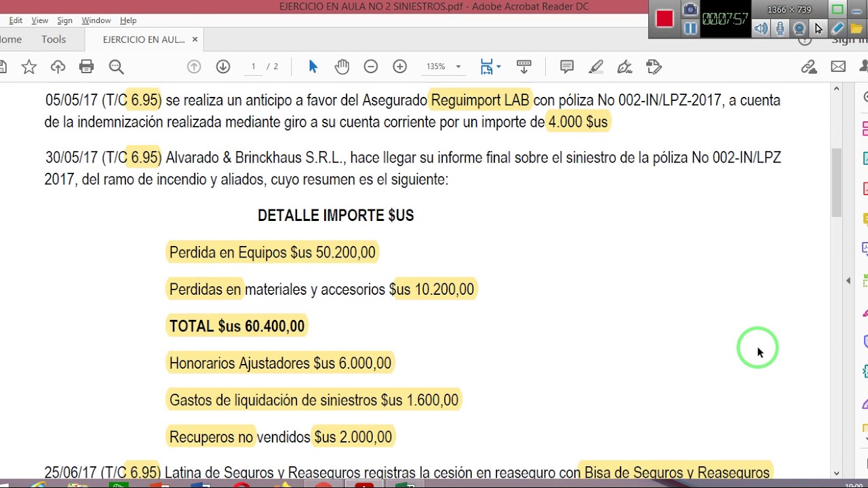Viewport: 868px width, 488px height.
Task: Toggle recorder mouse cursor capture
Action: pos(818,28)
